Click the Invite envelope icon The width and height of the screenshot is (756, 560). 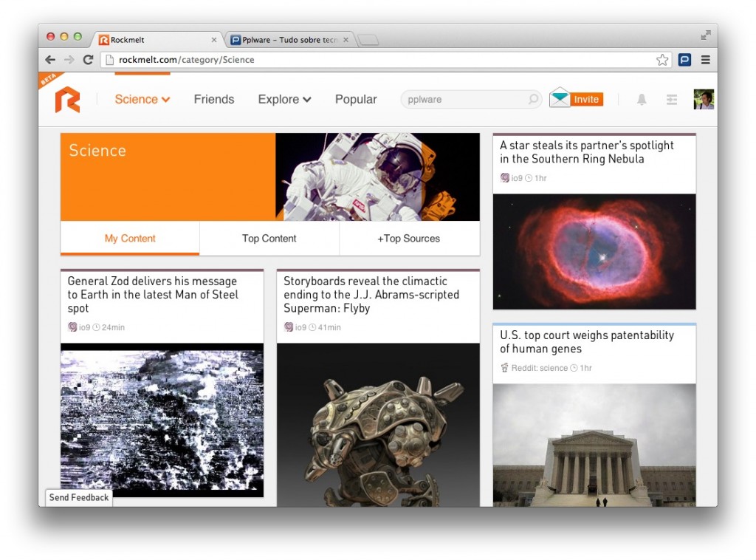pos(560,98)
